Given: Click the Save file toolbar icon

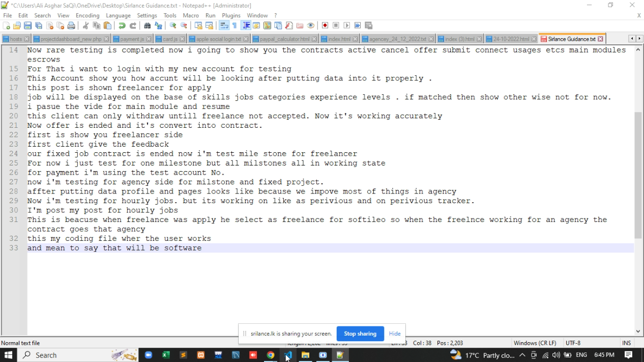Looking at the screenshot, I should [x=28, y=26].
